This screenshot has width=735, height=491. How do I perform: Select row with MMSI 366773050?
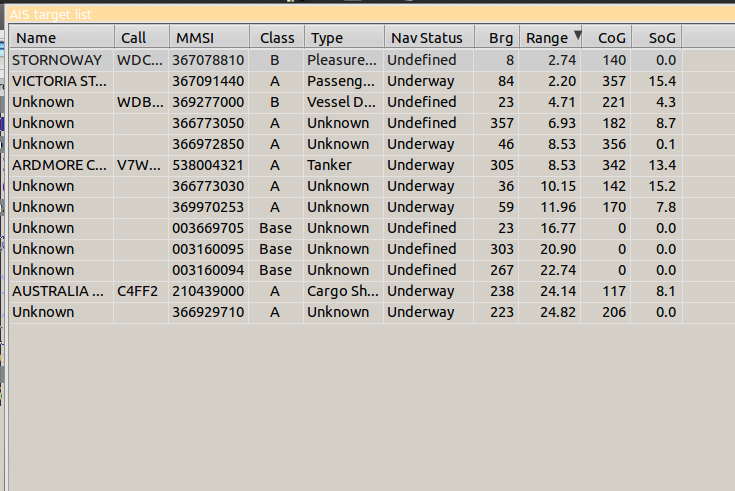click(210, 123)
